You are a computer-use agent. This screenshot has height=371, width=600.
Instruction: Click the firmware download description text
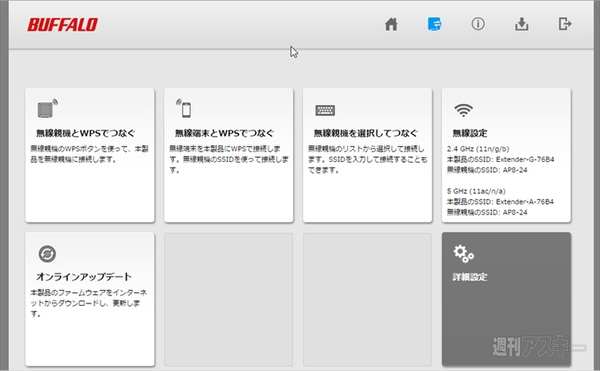(x=88, y=303)
